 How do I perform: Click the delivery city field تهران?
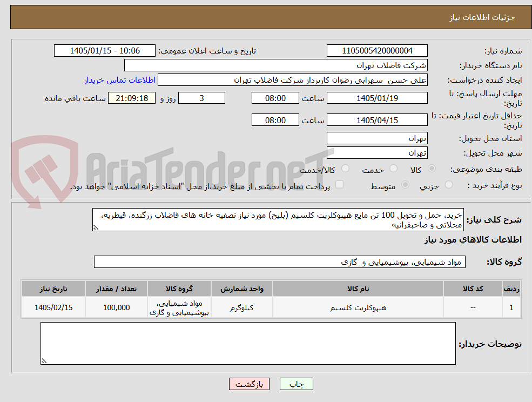[377, 153]
